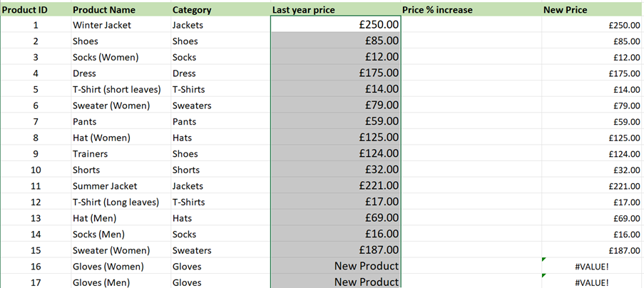Click the New Price cell showing £221.00

(592, 186)
